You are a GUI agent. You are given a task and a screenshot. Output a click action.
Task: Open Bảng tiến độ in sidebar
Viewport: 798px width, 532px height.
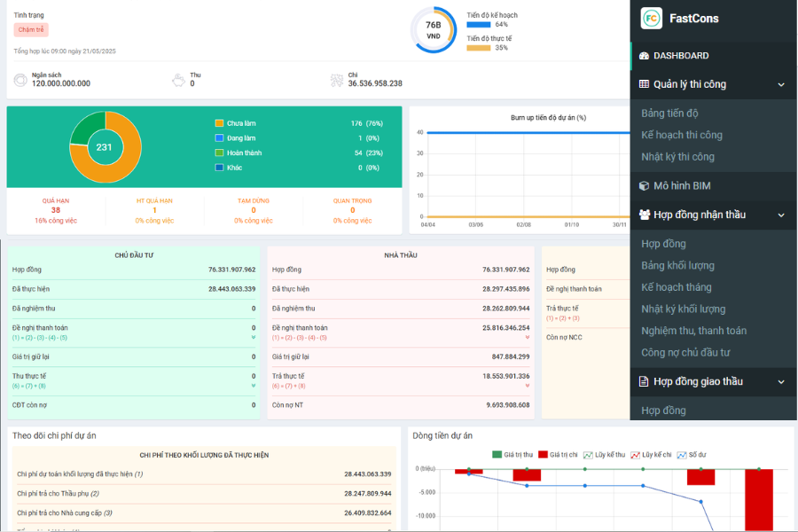point(669,113)
